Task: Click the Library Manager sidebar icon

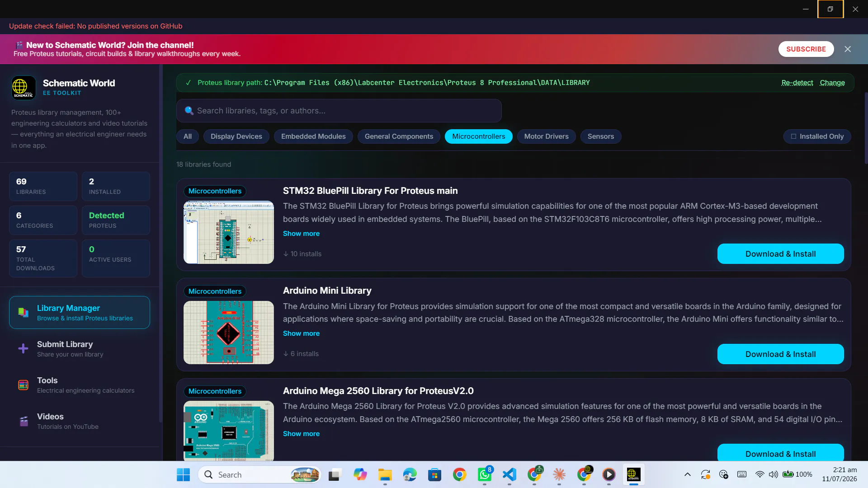Action: (23, 312)
